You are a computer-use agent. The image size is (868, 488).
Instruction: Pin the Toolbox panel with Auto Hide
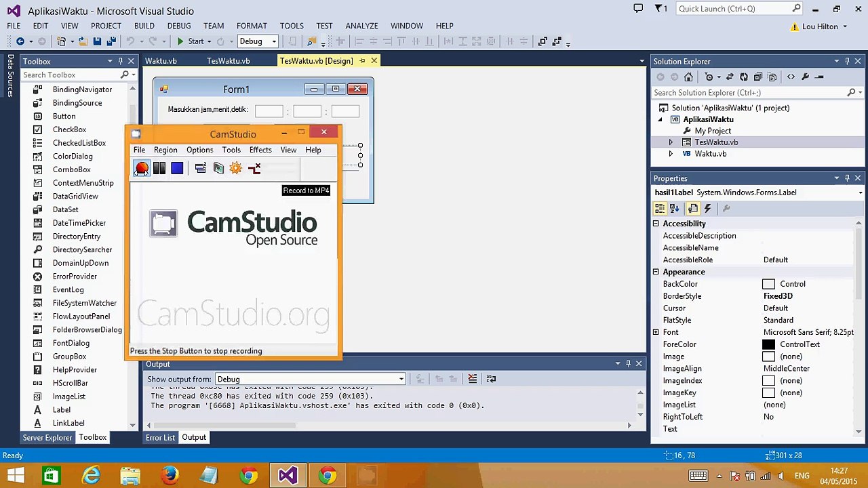(x=121, y=61)
